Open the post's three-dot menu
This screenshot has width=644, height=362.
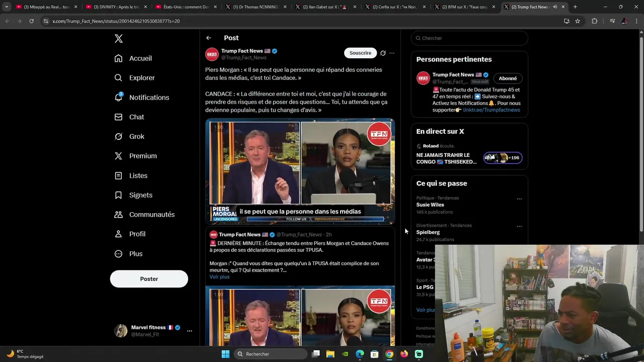[392, 53]
